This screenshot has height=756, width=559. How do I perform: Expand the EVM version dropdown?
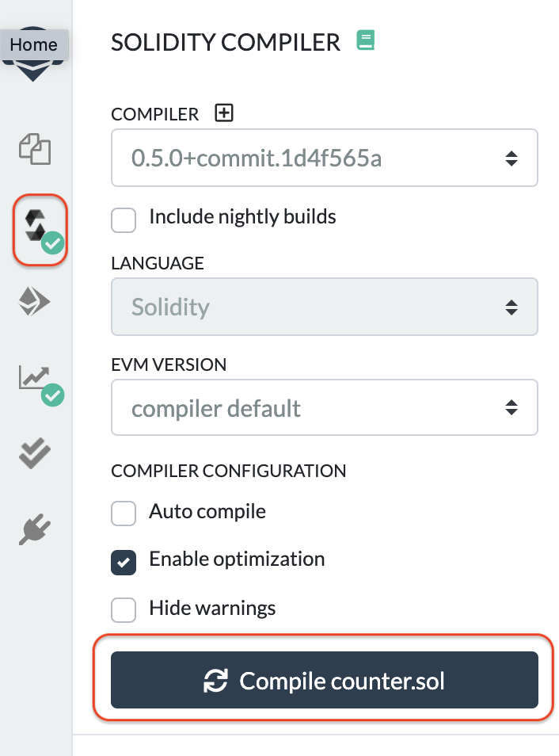tap(325, 408)
